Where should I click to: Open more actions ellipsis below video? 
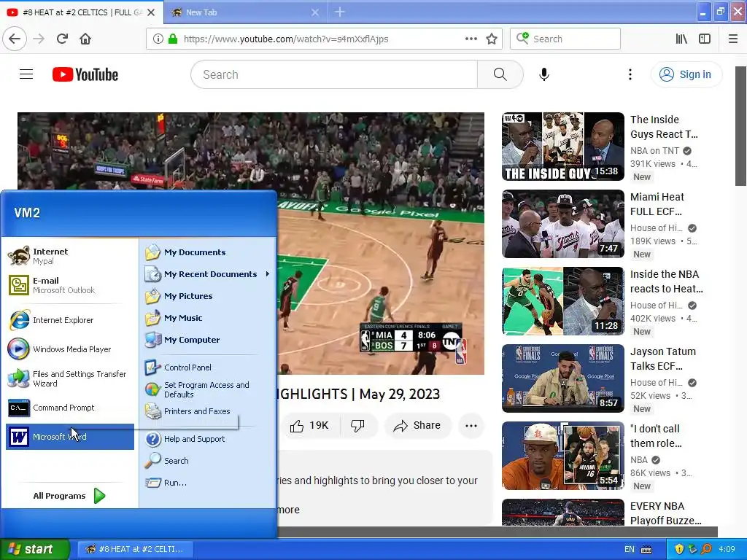(471, 426)
